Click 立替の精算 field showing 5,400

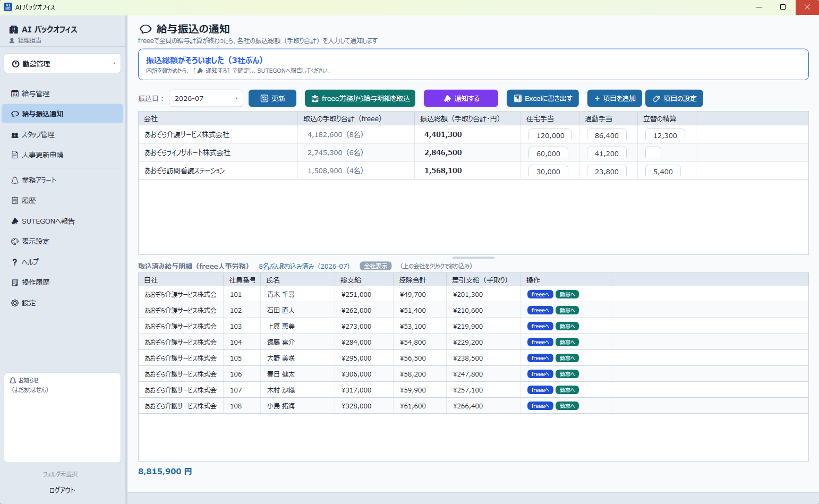(x=663, y=172)
